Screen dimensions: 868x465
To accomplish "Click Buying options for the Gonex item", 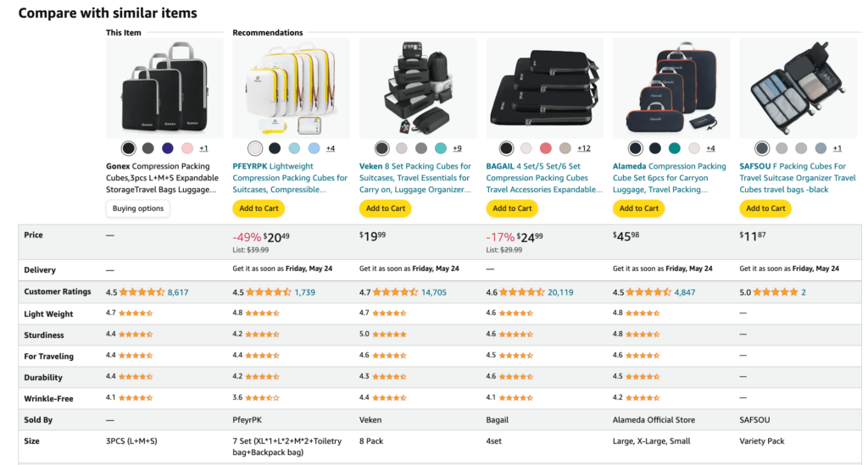I will tap(138, 208).
